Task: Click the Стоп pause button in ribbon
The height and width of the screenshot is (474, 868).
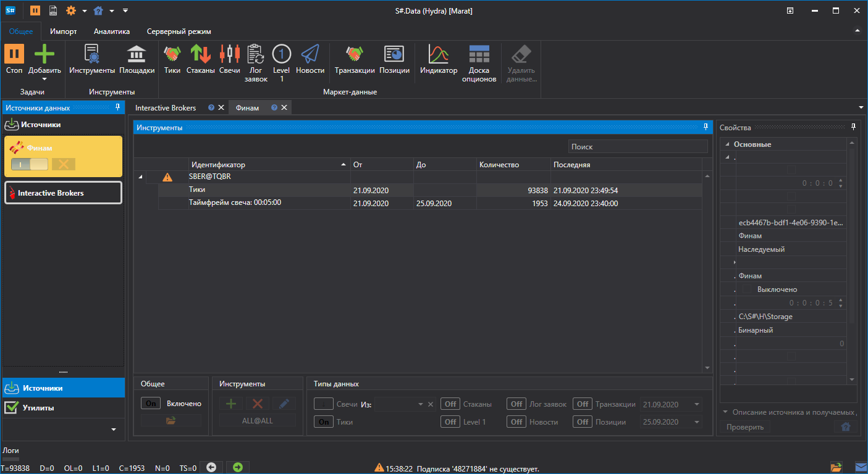Action: click(x=14, y=54)
